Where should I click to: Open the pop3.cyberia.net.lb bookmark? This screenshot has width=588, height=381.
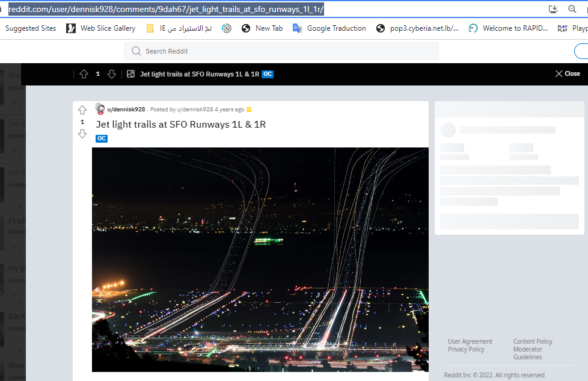pyautogui.click(x=417, y=28)
